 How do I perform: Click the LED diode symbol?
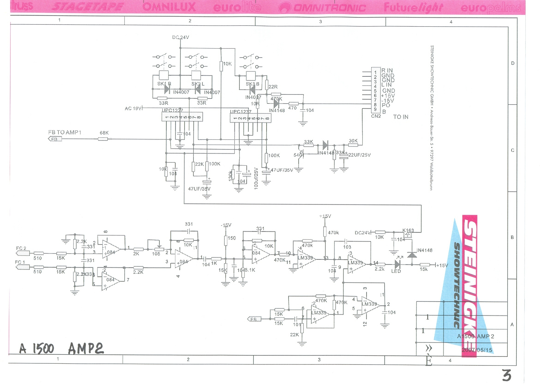coord(397,264)
